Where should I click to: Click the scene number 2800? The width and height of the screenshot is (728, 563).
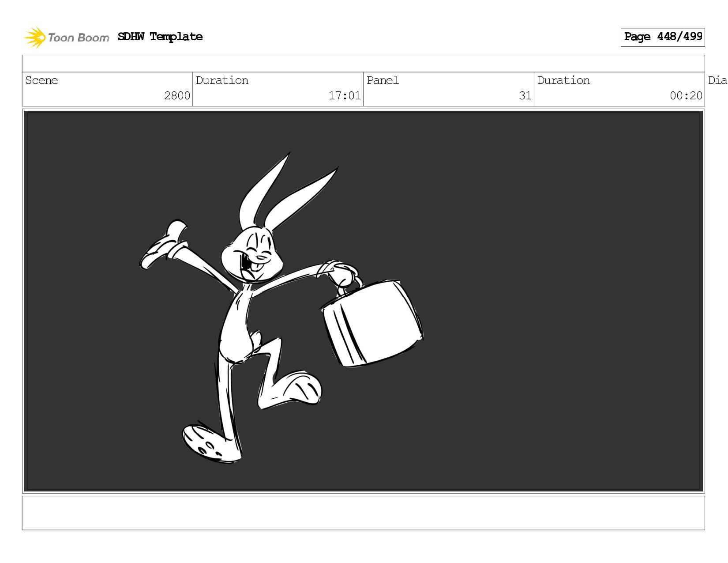click(x=177, y=96)
